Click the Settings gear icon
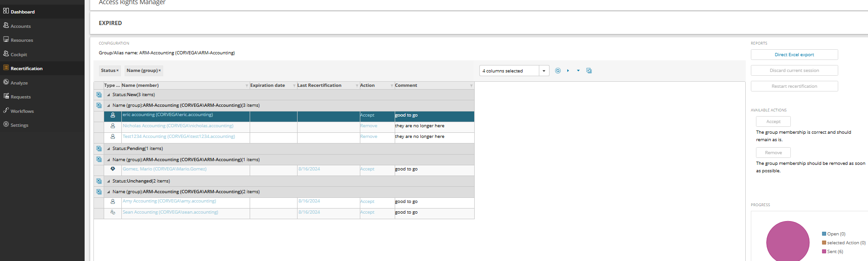The width and height of the screenshot is (868, 261). click(x=6, y=124)
